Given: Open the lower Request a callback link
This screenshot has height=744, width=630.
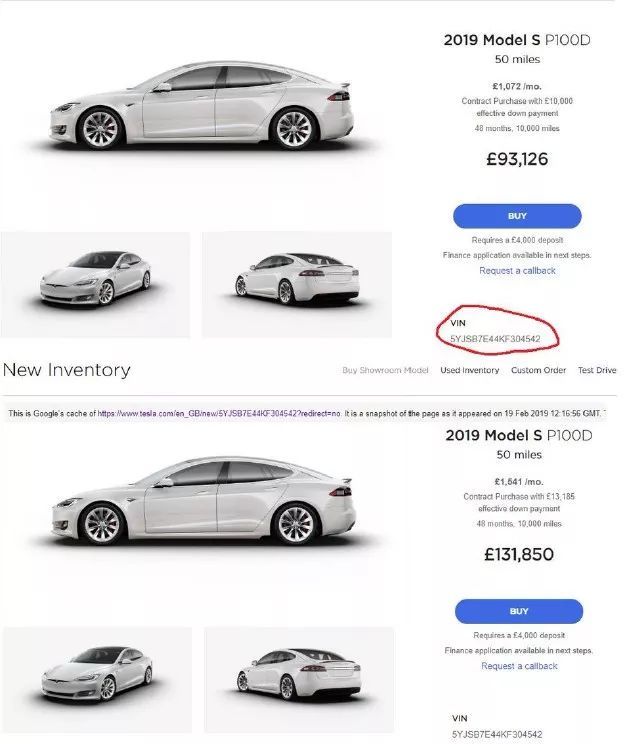Looking at the screenshot, I should (519, 666).
